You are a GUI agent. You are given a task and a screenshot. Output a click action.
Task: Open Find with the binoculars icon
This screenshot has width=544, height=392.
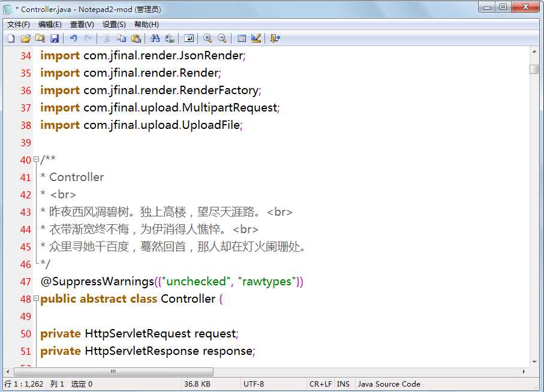tap(155, 38)
